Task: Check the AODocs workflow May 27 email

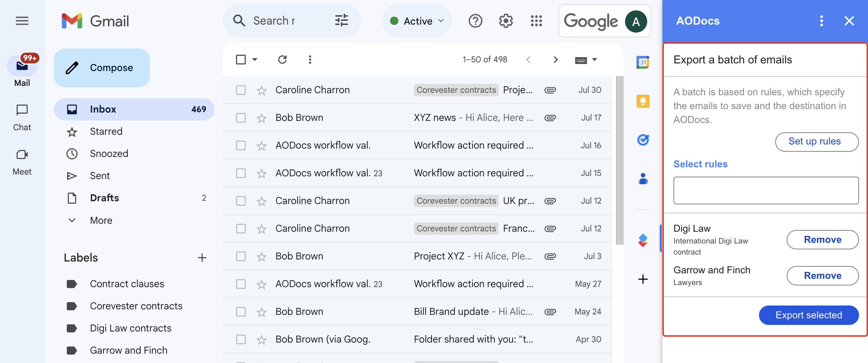Action: pyautogui.click(x=241, y=284)
